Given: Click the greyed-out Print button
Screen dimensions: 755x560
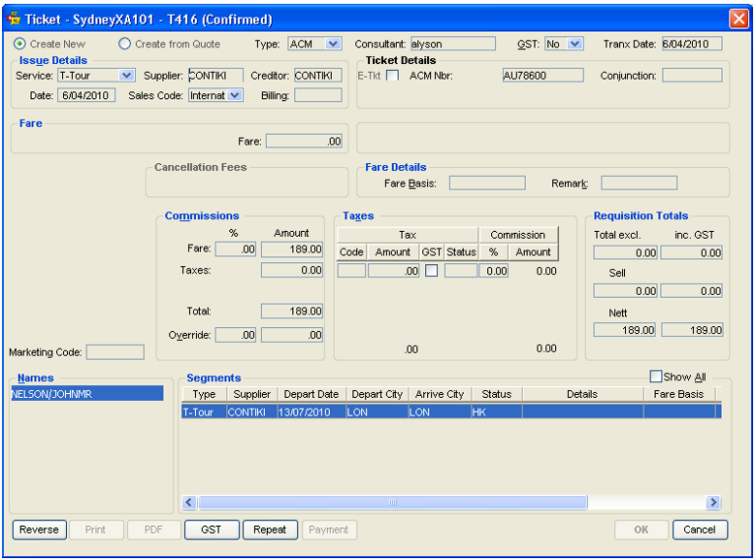Looking at the screenshot, I should 95,530.
